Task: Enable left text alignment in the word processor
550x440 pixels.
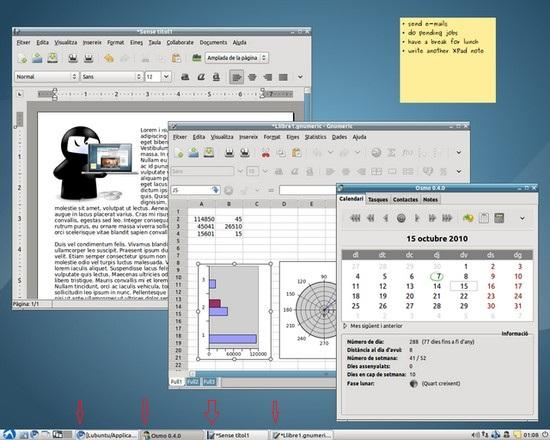Action: click(237, 77)
